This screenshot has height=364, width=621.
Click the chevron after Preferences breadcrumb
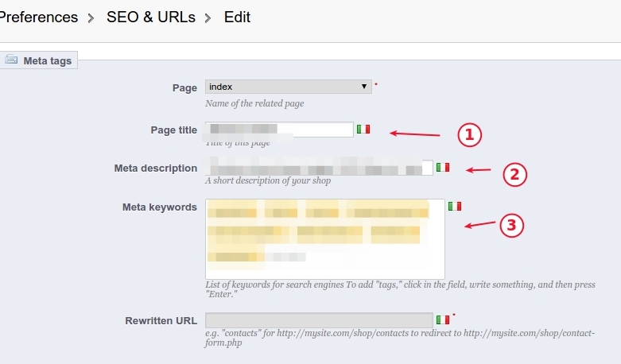click(x=91, y=17)
